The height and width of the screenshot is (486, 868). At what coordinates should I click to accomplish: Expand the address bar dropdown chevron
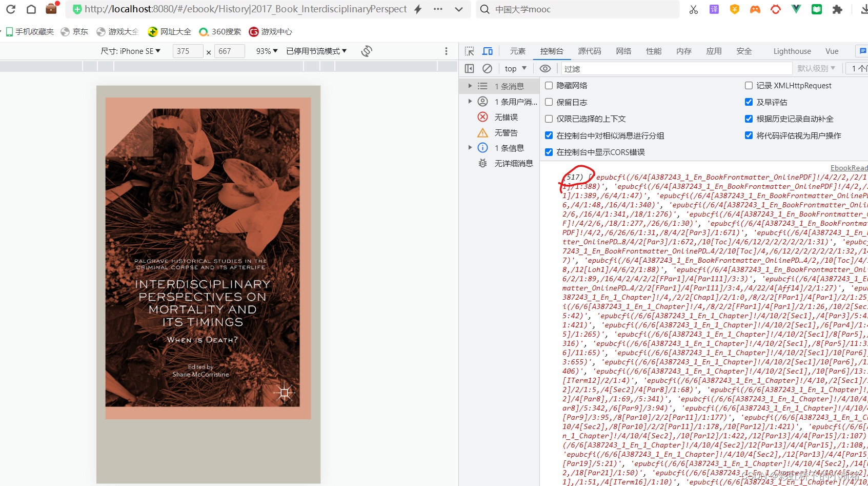coord(459,9)
